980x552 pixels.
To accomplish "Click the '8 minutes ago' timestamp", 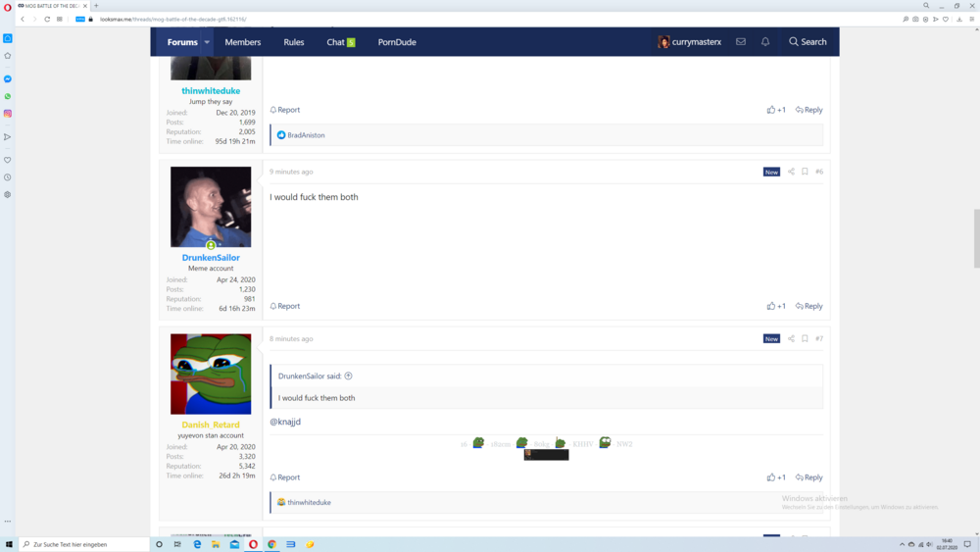I will pyautogui.click(x=291, y=339).
